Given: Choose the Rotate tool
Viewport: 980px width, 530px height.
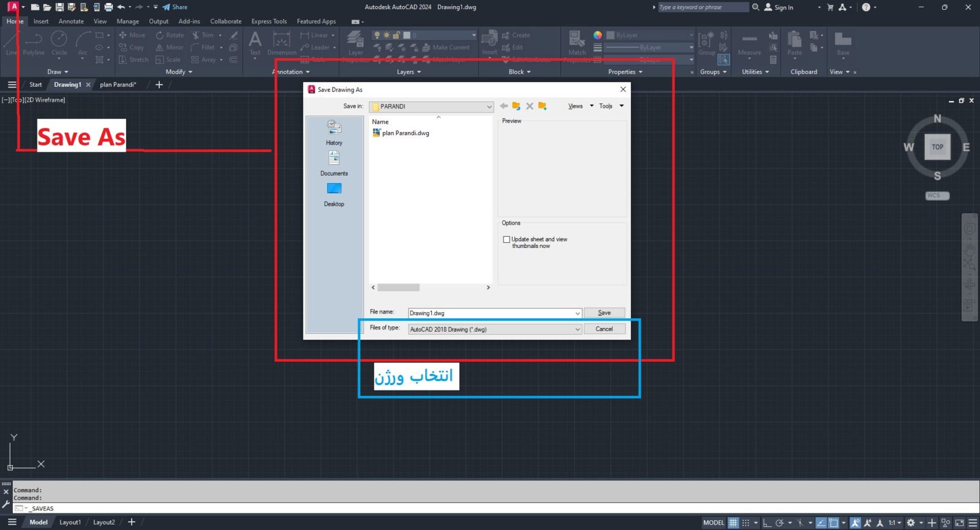Looking at the screenshot, I should click(x=170, y=35).
